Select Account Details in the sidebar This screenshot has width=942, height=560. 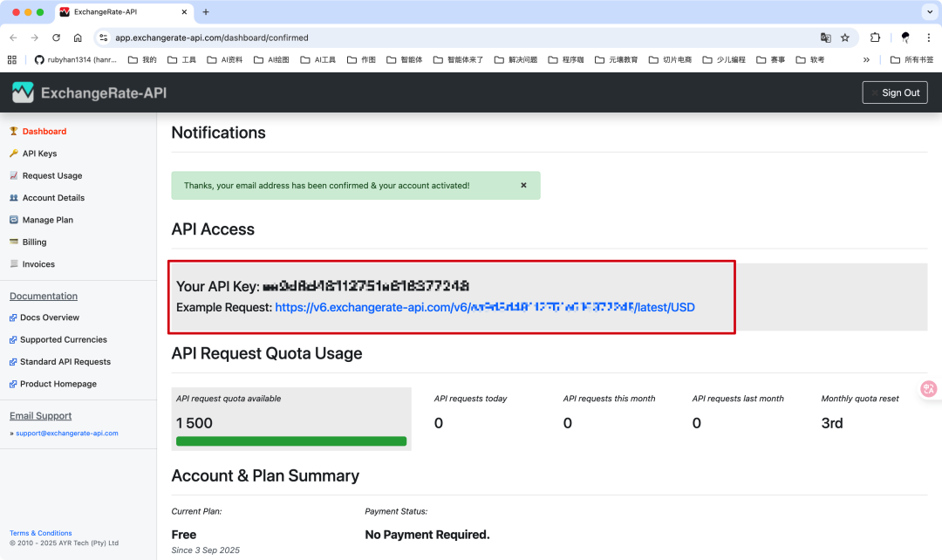click(x=53, y=198)
